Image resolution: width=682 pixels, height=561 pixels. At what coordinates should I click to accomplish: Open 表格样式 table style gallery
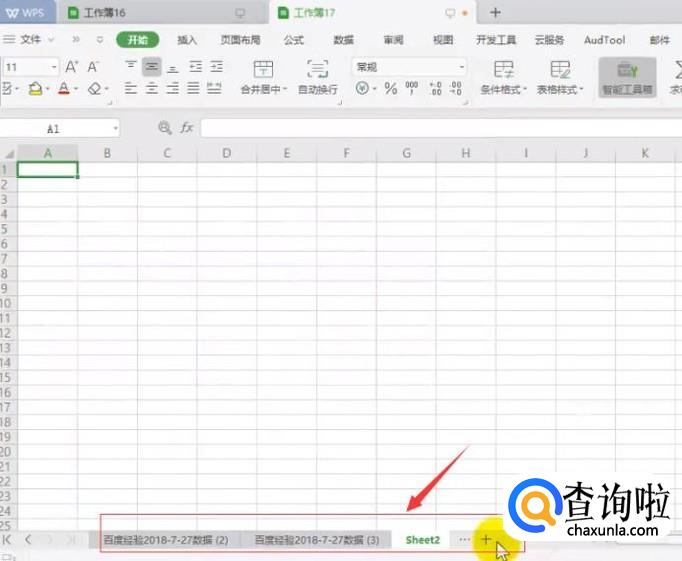560,77
